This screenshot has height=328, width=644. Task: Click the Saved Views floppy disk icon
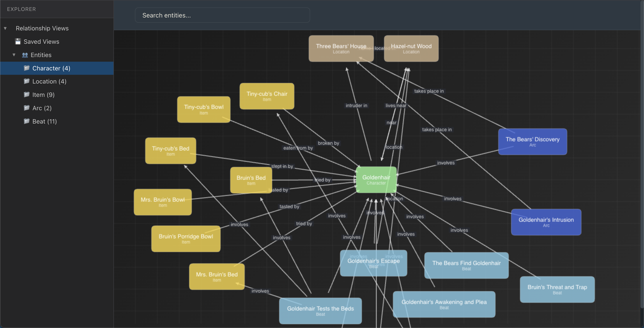(x=18, y=41)
